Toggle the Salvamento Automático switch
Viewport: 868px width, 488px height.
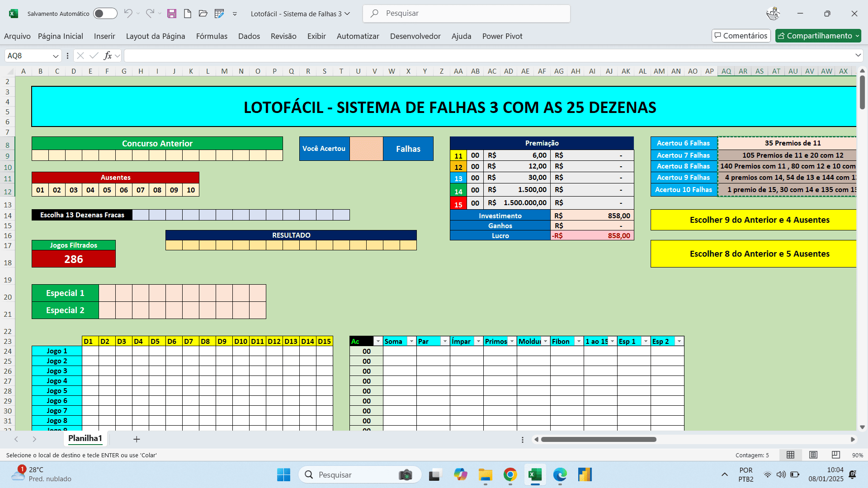[105, 14]
